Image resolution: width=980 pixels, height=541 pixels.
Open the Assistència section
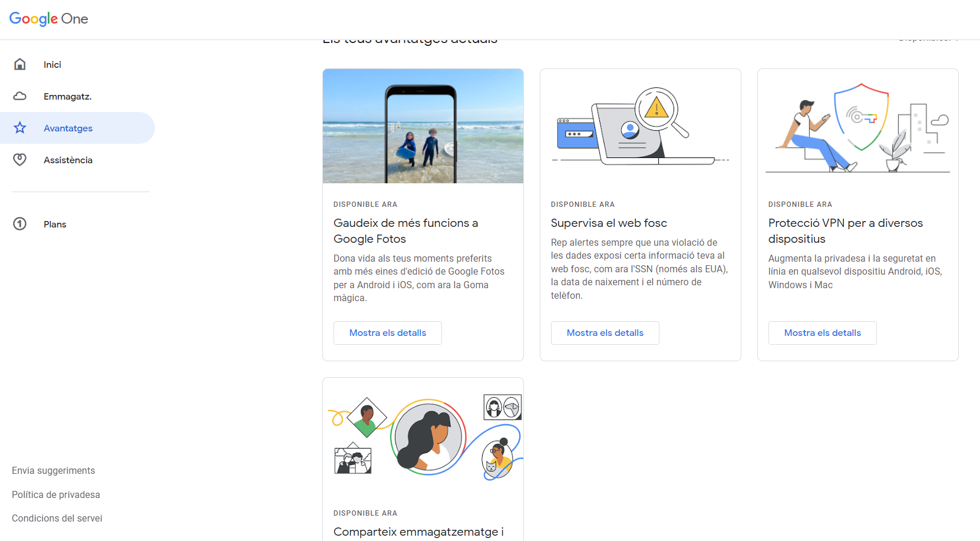point(77,160)
